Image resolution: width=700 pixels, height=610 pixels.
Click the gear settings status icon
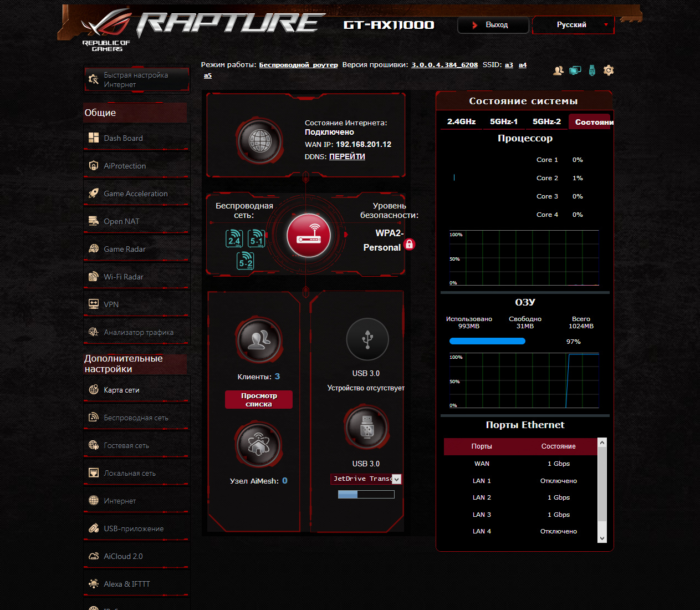(x=609, y=70)
